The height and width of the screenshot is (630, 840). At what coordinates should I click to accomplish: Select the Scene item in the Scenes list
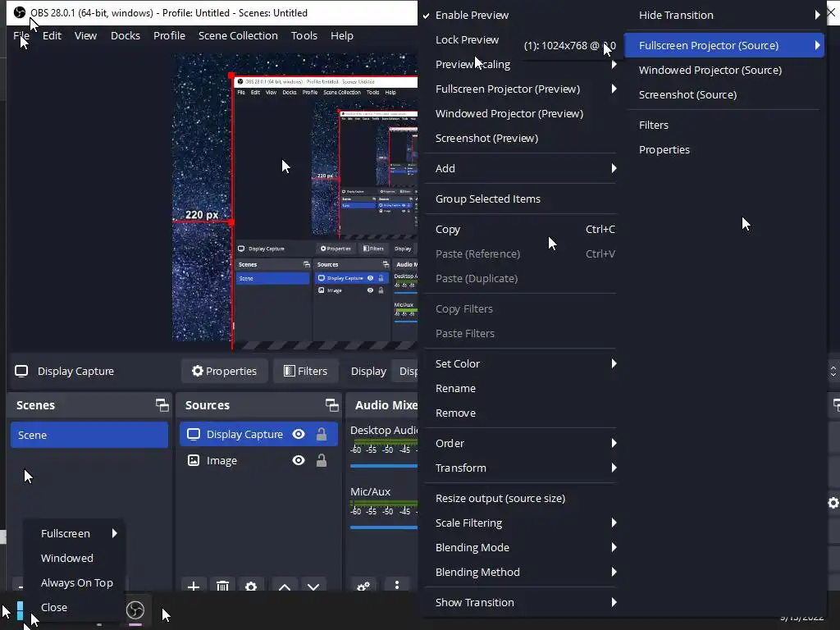tap(89, 435)
